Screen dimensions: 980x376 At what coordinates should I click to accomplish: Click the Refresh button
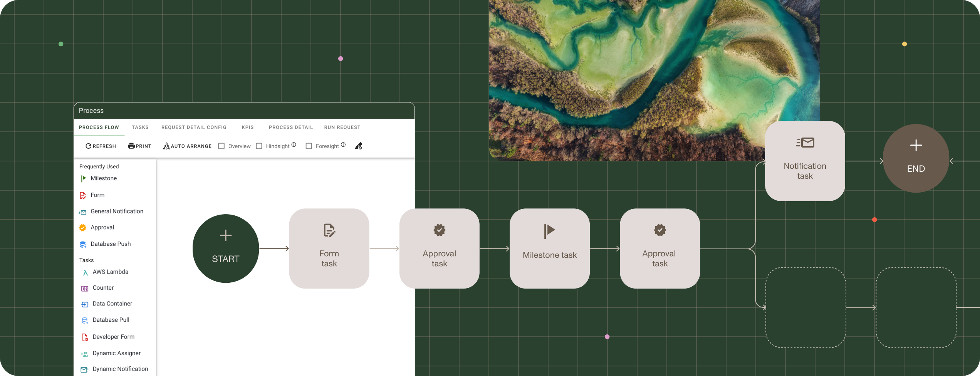101,146
